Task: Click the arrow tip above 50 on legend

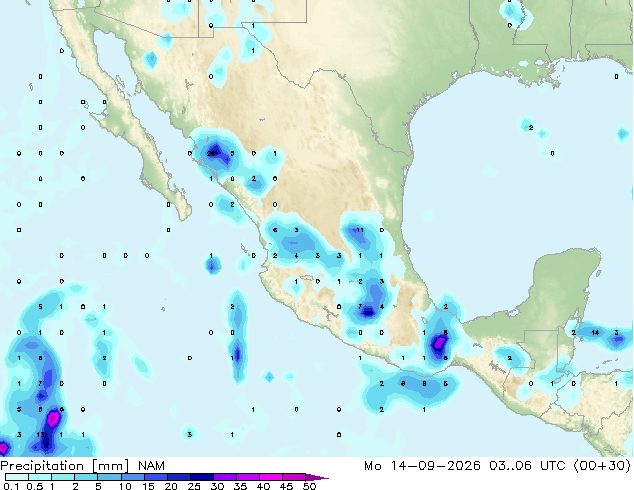Action: point(317,477)
